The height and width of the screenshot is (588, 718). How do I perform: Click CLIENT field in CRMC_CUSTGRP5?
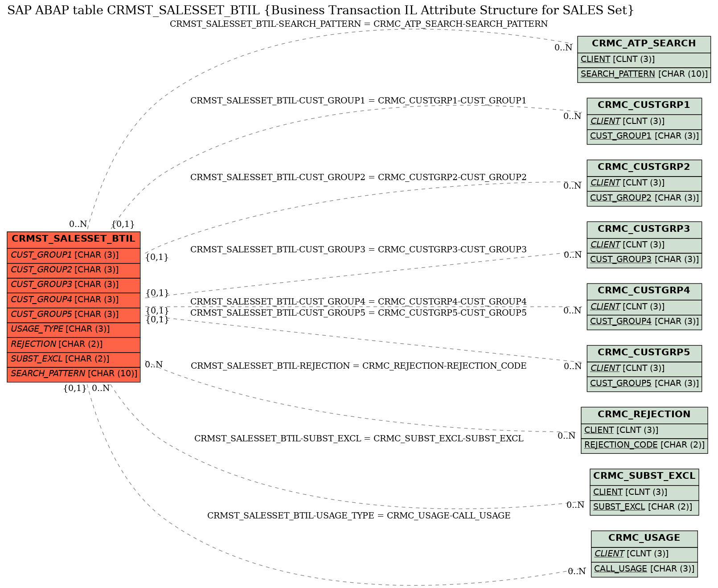tap(644, 369)
